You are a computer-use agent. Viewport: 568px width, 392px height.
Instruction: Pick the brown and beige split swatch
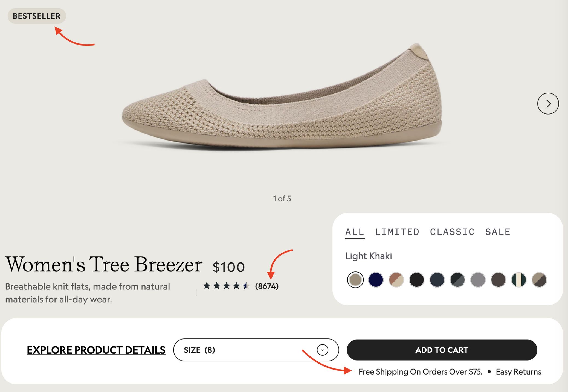click(x=396, y=280)
